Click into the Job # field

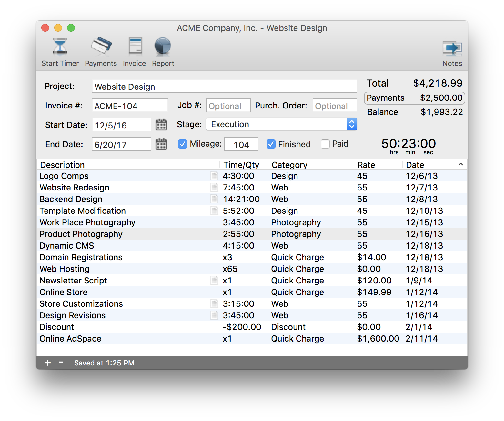[228, 106]
